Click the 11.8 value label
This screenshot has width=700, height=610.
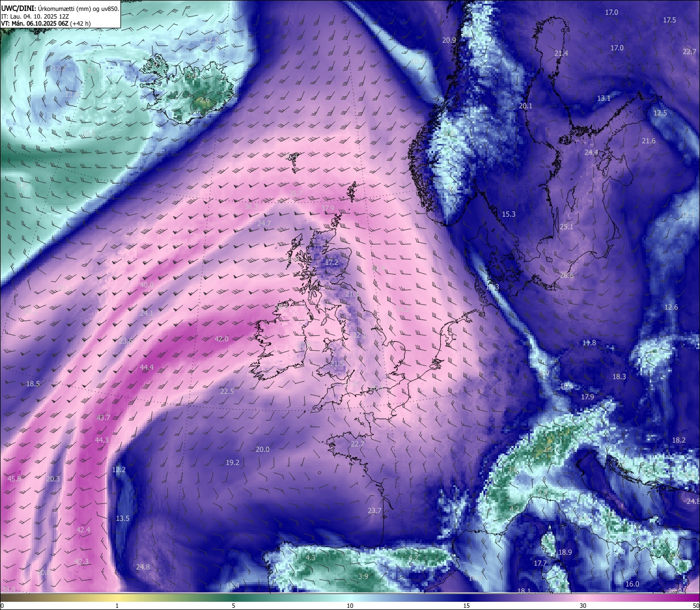pyautogui.click(x=589, y=343)
